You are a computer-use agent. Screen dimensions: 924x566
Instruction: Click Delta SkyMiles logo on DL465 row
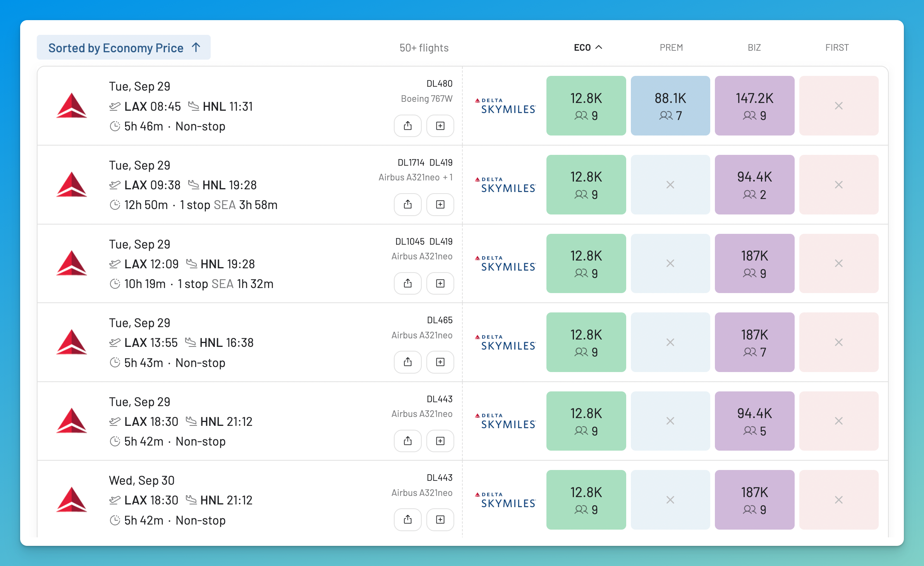click(505, 342)
